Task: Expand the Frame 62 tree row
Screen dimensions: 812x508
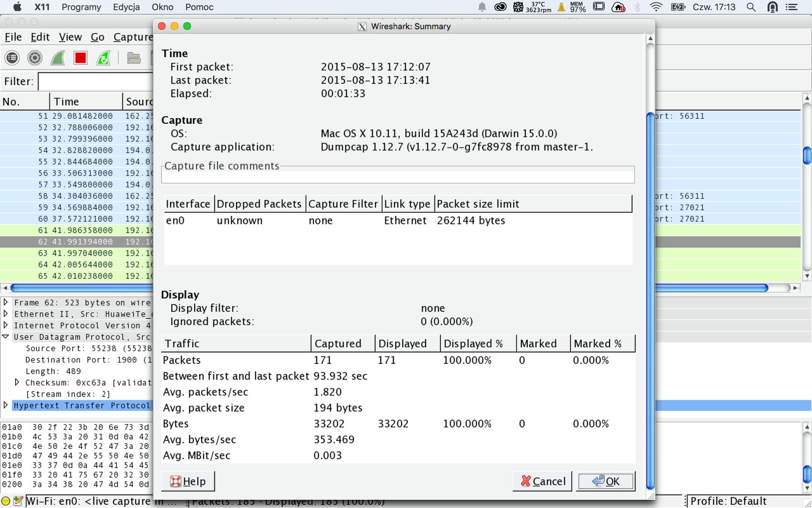Action: pos(6,302)
